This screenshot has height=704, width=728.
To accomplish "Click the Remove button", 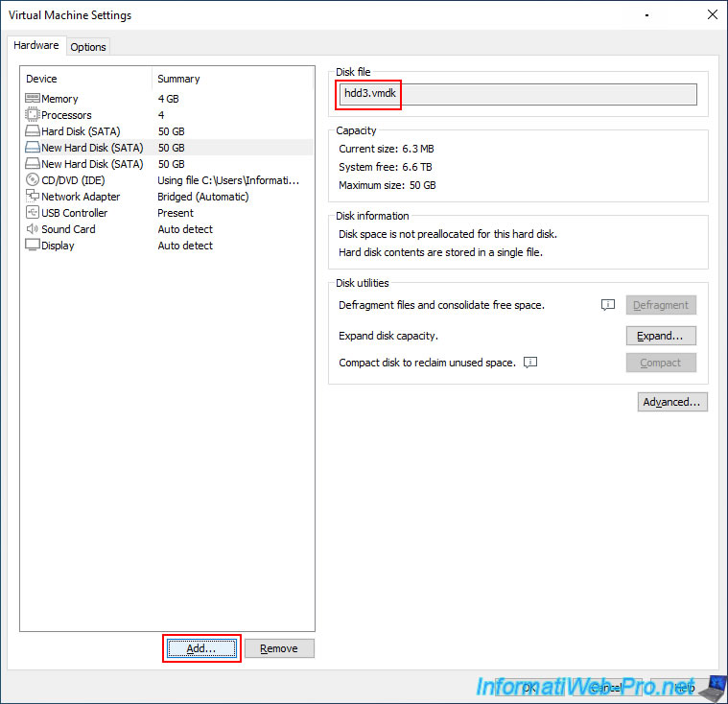I will [x=279, y=649].
